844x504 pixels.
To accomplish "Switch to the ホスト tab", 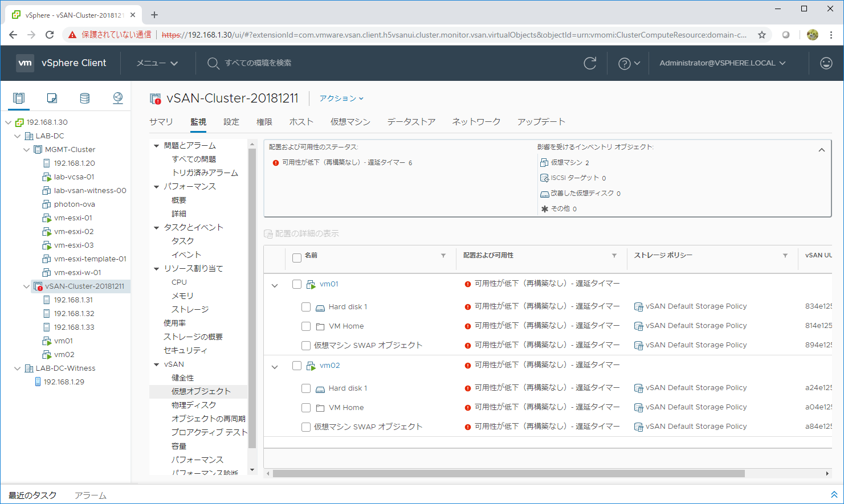I will (301, 122).
